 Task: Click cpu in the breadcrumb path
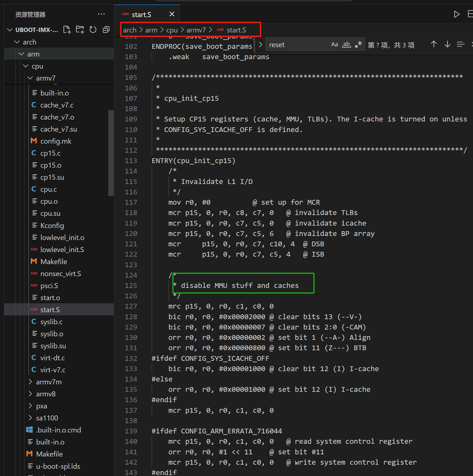172,30
